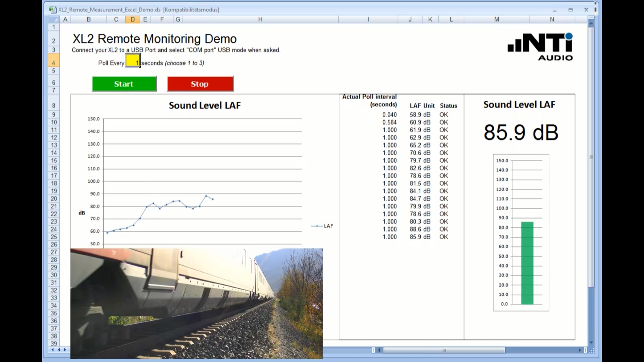Click the horizontal scrollbar right arrow
The height and width of the screenshot is (362, 644).
point(580,350)
